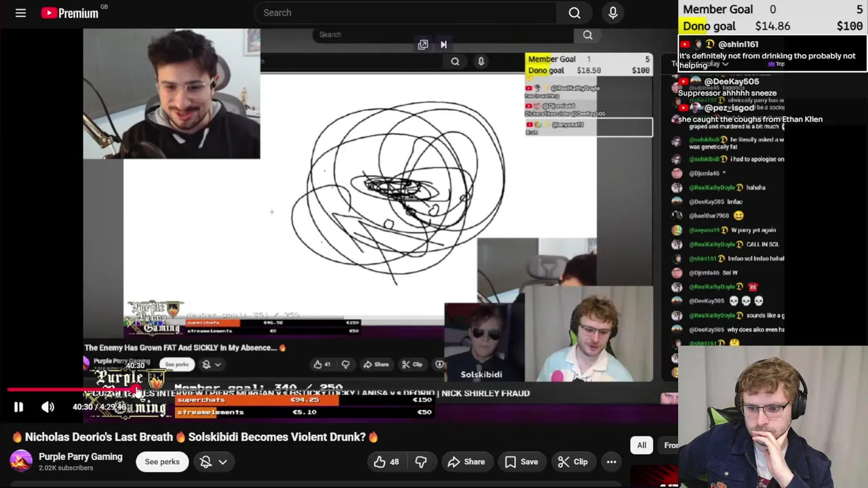Screen dimensions: 868x488
Task: Click the scribble drawing canvas in the video
Action: [400, 193]
